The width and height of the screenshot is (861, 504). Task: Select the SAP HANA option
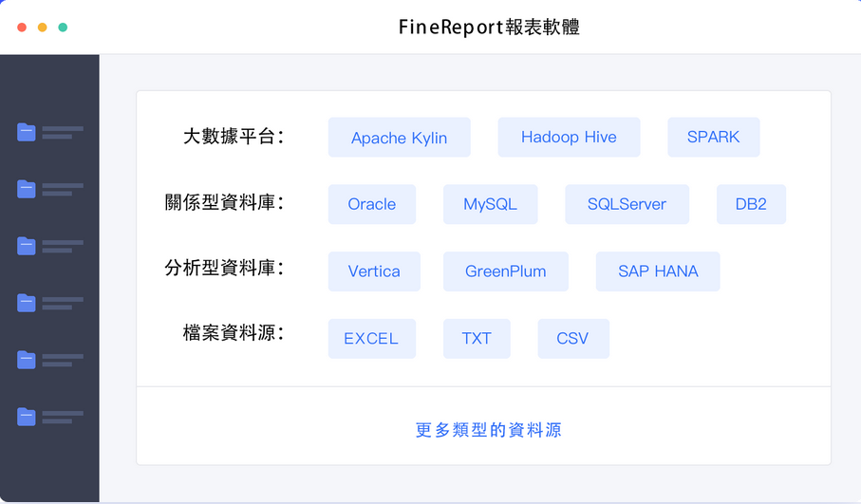pyautogui.click(x=658, y=271)
